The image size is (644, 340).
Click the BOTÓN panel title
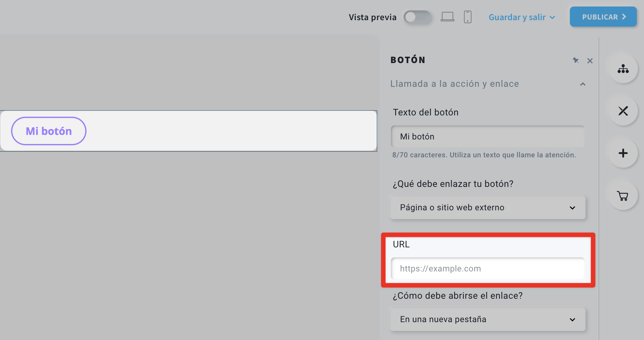tap(408, 60)
